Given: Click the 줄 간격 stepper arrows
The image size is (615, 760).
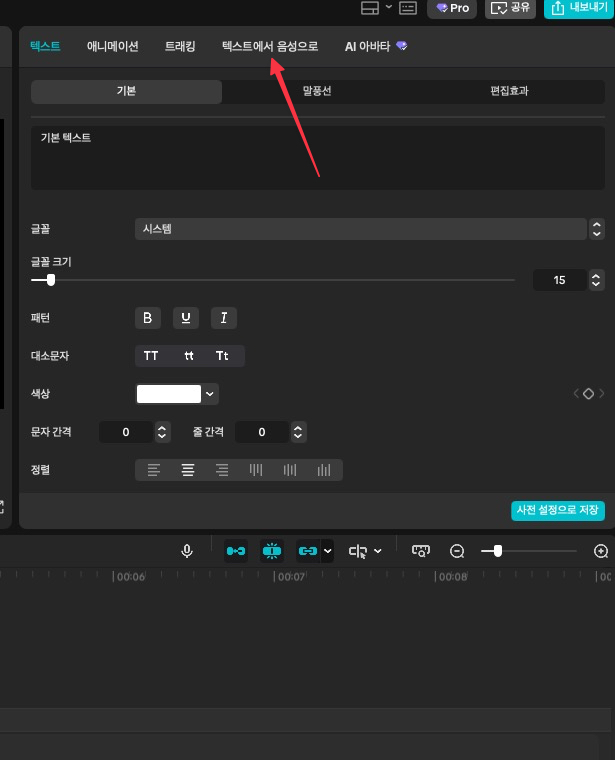Looking at the screenshot, I should (x=298, y=432).
